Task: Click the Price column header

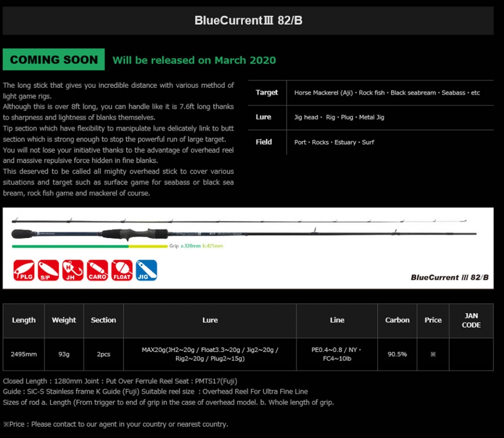Action: pyautogui.click(x=433, y=320)
